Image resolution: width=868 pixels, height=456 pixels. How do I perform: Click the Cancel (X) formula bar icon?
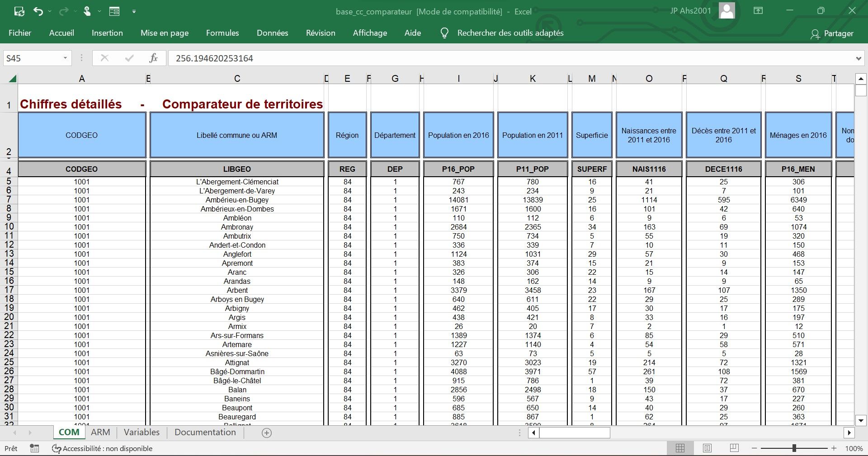(104, 58)
